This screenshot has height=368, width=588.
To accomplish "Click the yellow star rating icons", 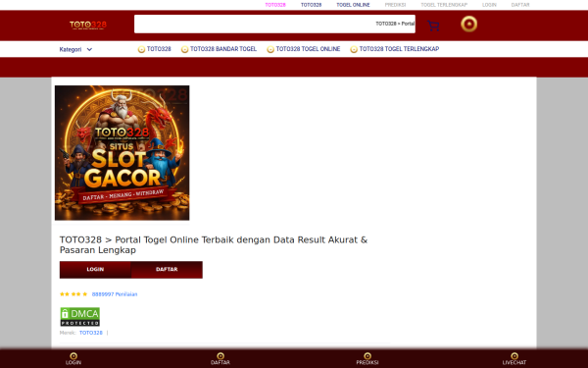I will pos(73,294).
